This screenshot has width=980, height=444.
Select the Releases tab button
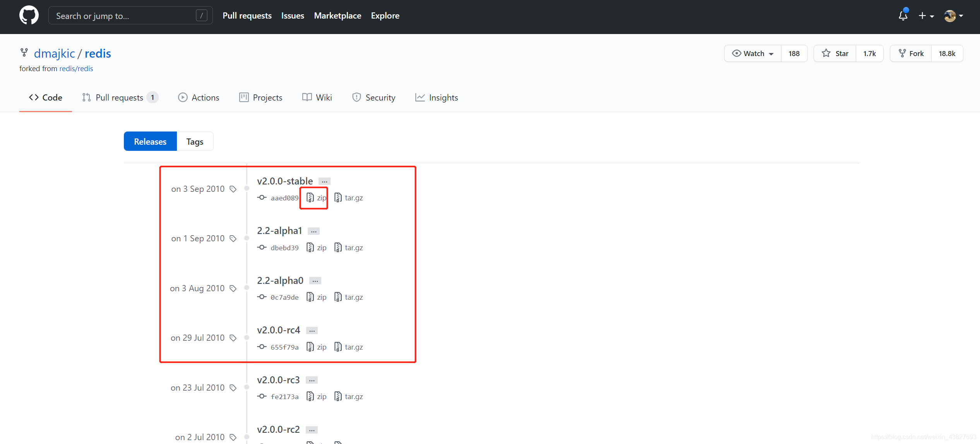point(150,142)
